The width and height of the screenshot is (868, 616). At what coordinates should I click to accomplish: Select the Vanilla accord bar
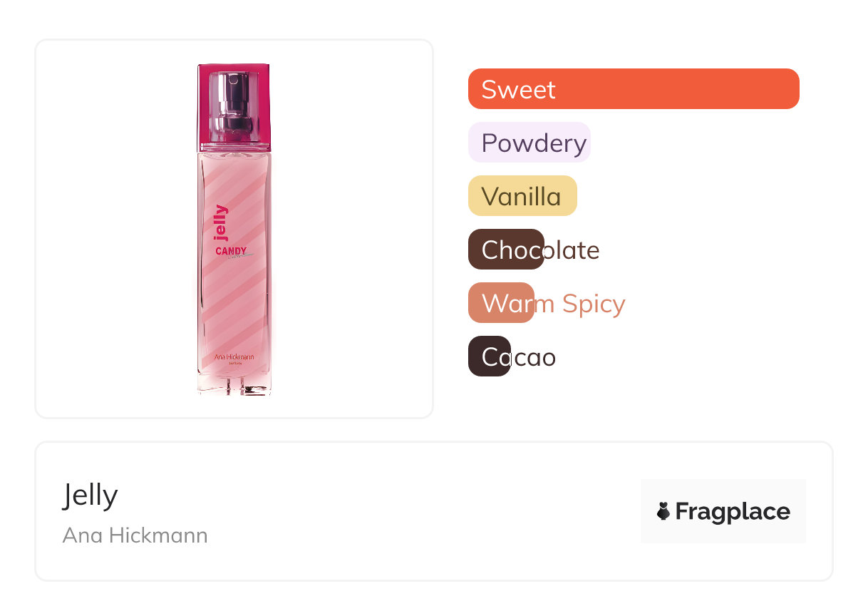click(x=522, y=196)
